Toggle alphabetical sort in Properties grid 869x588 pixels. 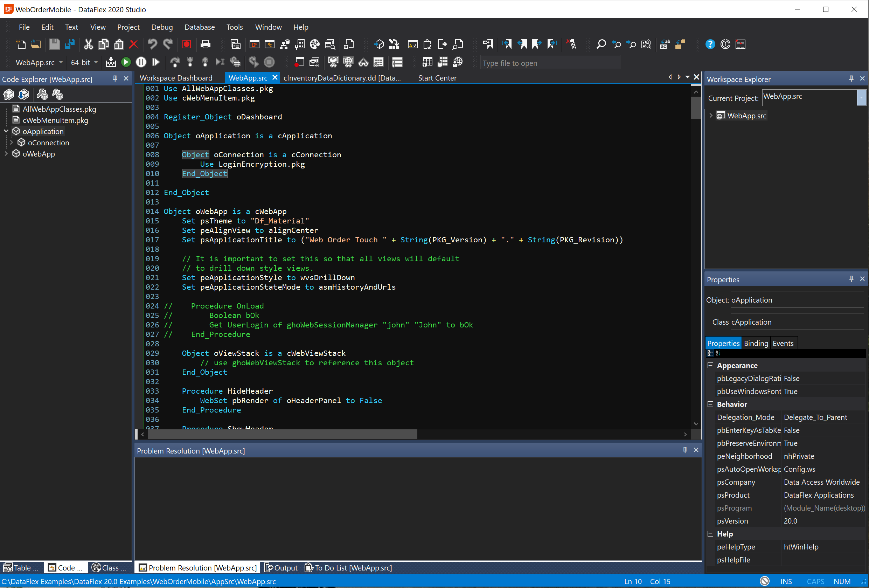[717, 353]
